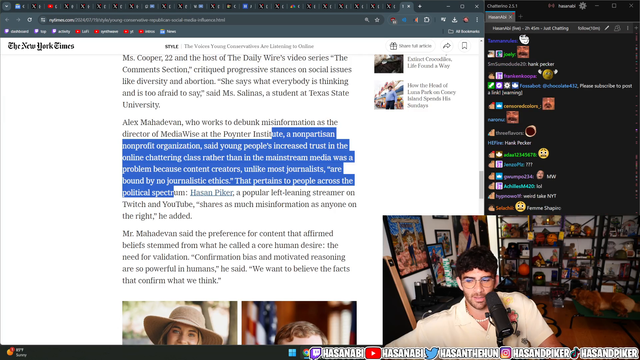Open the Chatterino split three-dot menu

(627, 28)
